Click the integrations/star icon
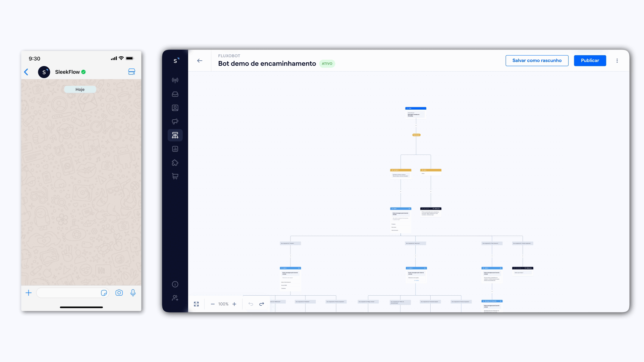644x362 pixels. [175, 163]
